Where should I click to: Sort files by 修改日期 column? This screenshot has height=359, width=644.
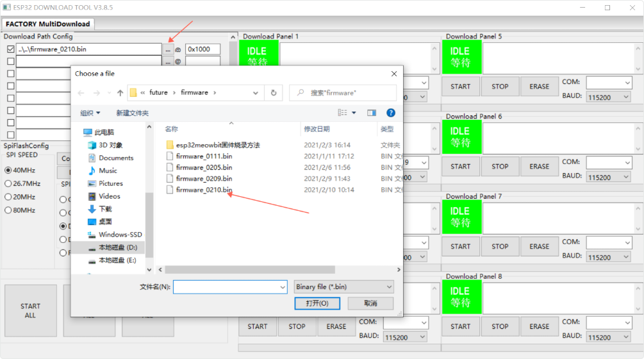click(x=317, y=129)
